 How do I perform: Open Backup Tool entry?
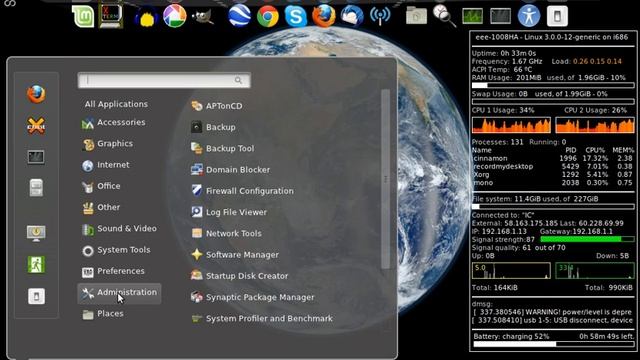click(222, 149)
